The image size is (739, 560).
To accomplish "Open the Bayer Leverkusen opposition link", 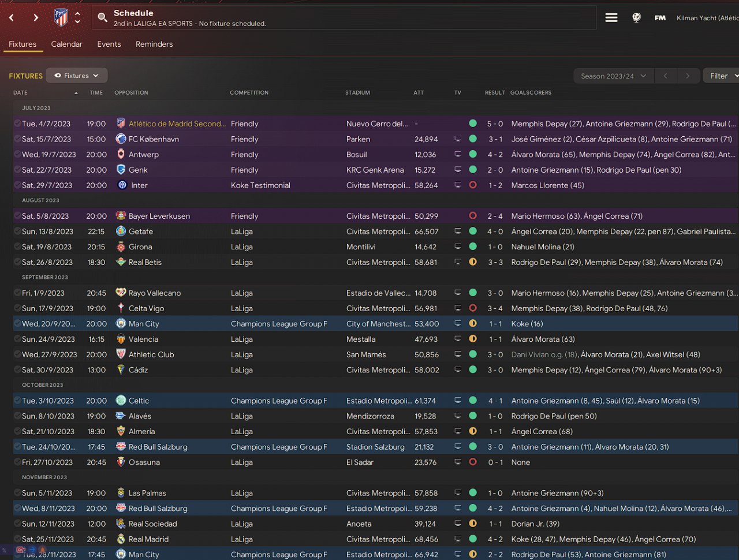I will pyautogui.click(x=159, y=216).
